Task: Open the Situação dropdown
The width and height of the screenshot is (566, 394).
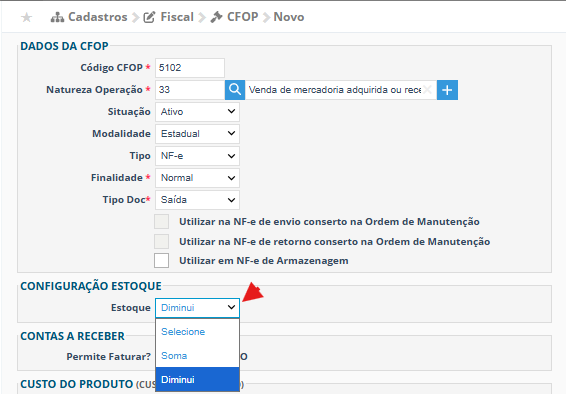Action: [197, 112]
